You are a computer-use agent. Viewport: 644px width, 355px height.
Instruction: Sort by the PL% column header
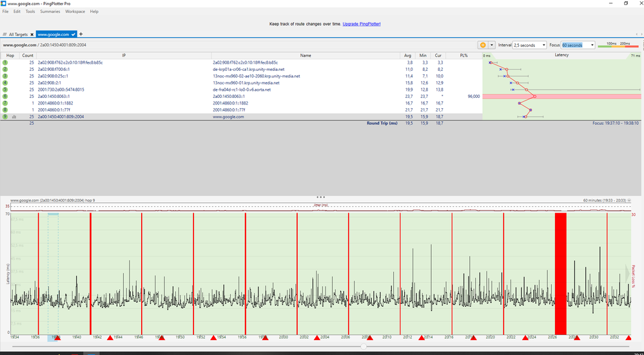tap(464, 56)
